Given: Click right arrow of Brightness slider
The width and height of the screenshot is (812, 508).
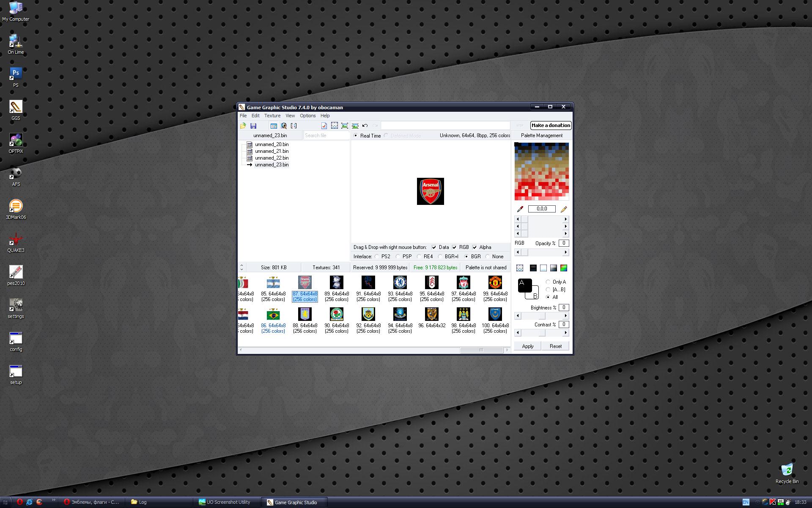Looking at the screenshot, I should coord(566,316).
